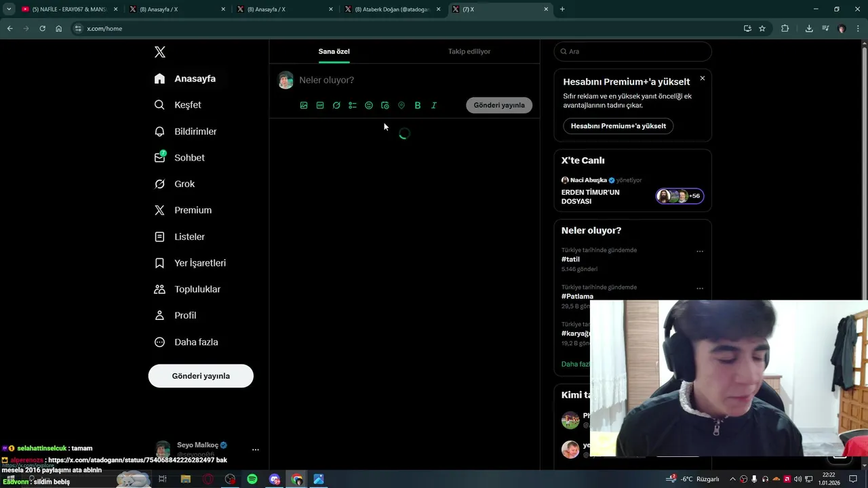Open Yer İşaretleri bookmarks
Image resolution: width=868 pixels, height=488 pixels.
coord(191,263)
